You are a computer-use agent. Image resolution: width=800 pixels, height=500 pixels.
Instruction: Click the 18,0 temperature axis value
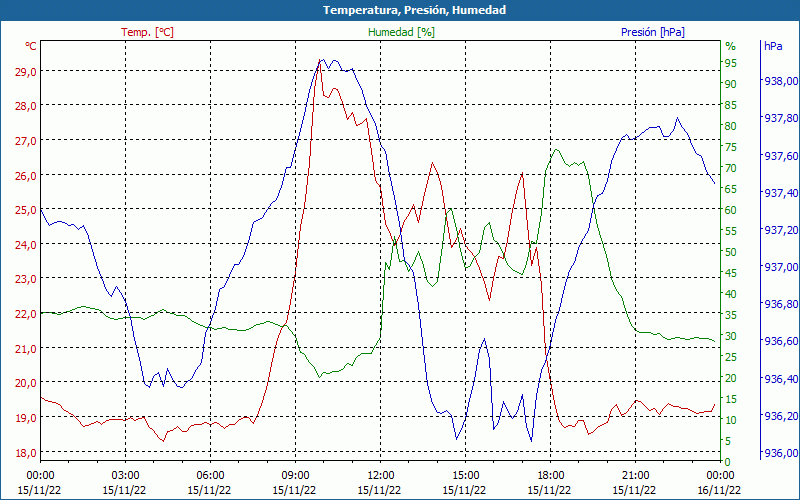click(x=26, y=453)
